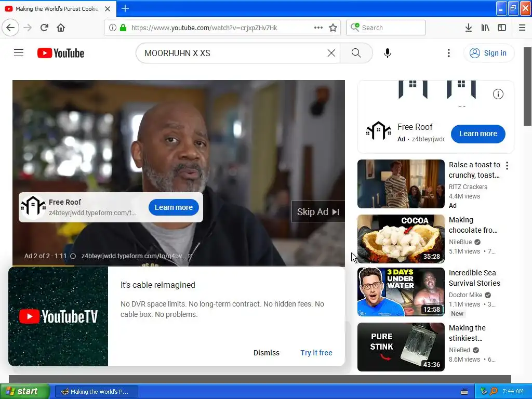Search with your voice microphone
This screenshot has width=532, height=399.
click(x=388, y=53)
